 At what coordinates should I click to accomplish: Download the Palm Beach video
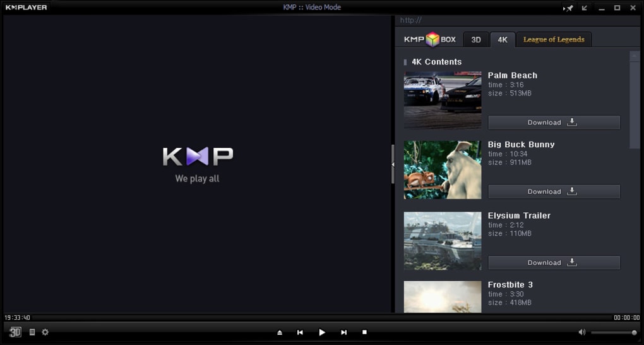tap(554, 123)
